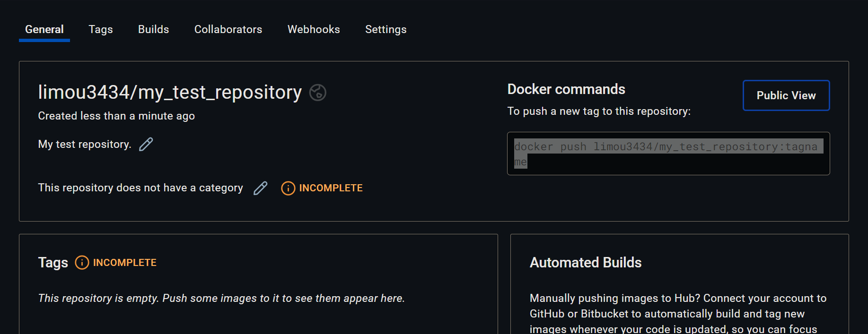The width and height of the screenshot is (868, 334).
Task: Click the Docker commands heading
Action: [566, 89]
